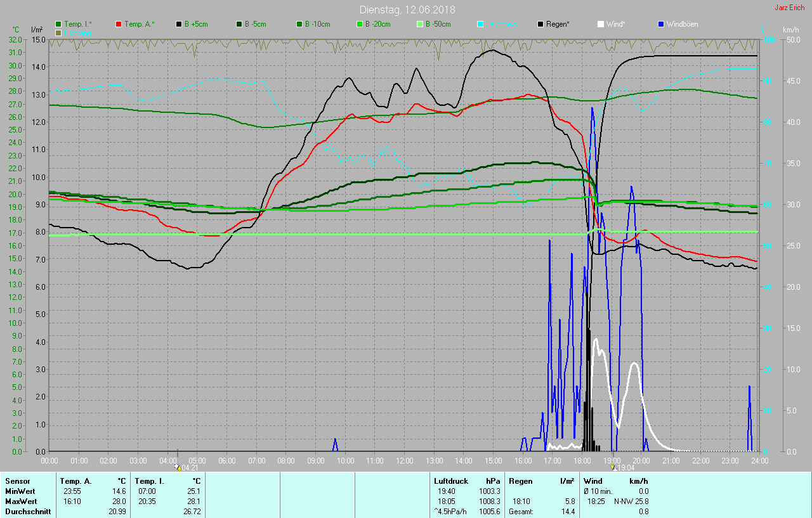Click the Jarz Erich label

tap(789, 8)
